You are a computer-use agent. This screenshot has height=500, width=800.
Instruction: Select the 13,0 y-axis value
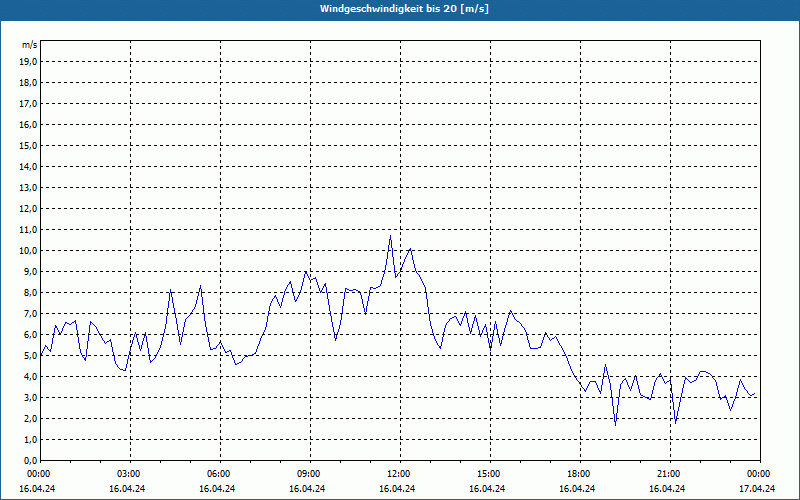29,187
